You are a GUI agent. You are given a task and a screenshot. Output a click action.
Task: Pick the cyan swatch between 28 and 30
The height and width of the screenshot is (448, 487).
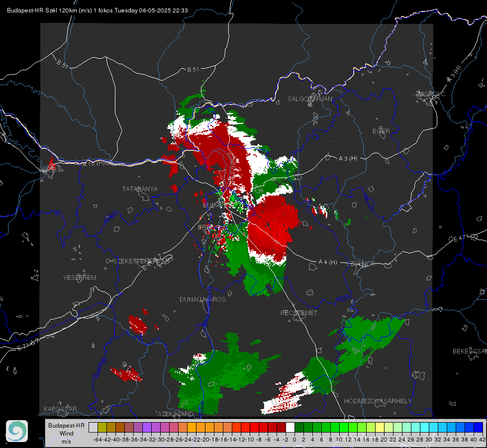coord(424,428)
